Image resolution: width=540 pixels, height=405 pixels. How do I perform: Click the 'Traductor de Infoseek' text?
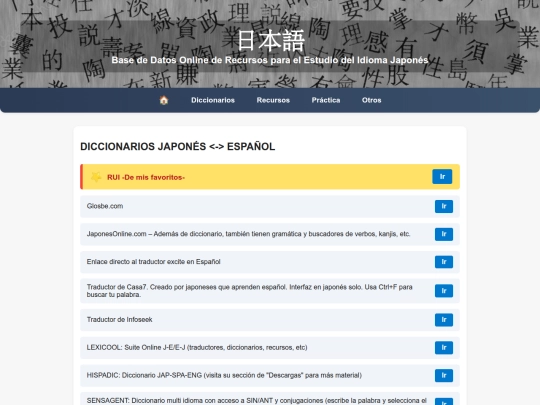pos(119,320)
